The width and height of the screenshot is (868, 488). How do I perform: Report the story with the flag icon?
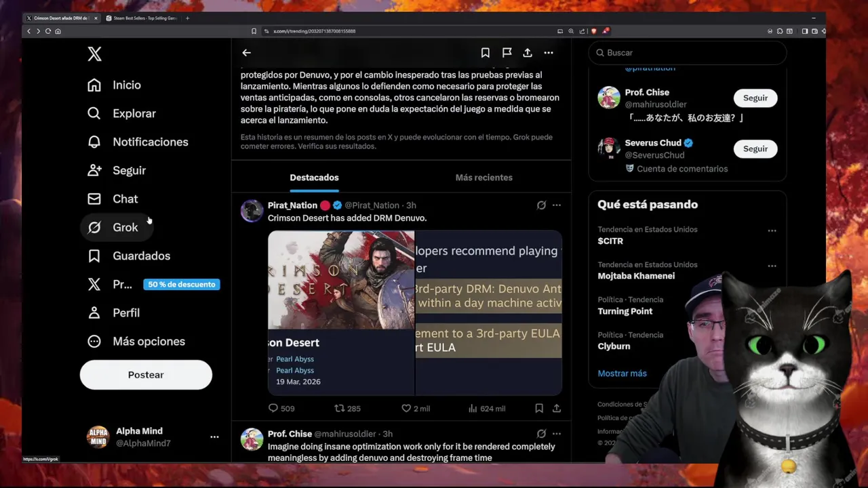pyautogui.click(x=507, y=52)
